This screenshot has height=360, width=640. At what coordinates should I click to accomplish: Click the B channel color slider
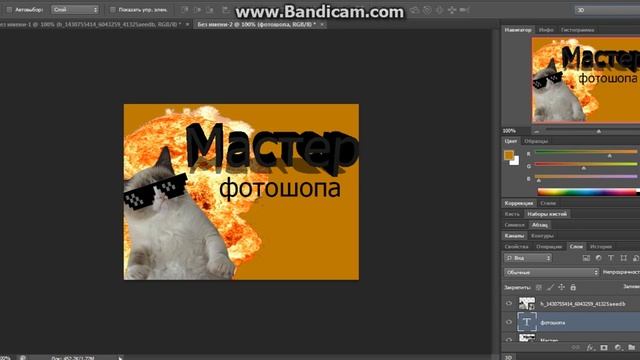(586, 177)
